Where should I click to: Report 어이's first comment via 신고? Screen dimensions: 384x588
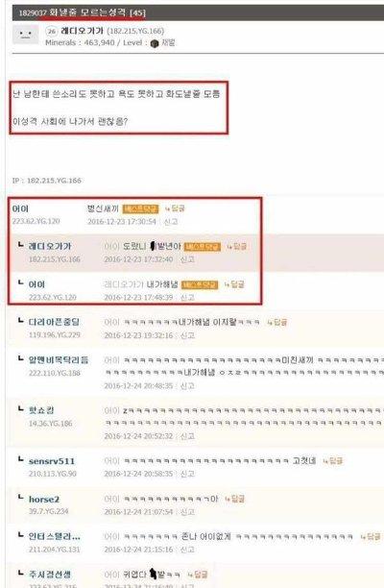(171, 222)
